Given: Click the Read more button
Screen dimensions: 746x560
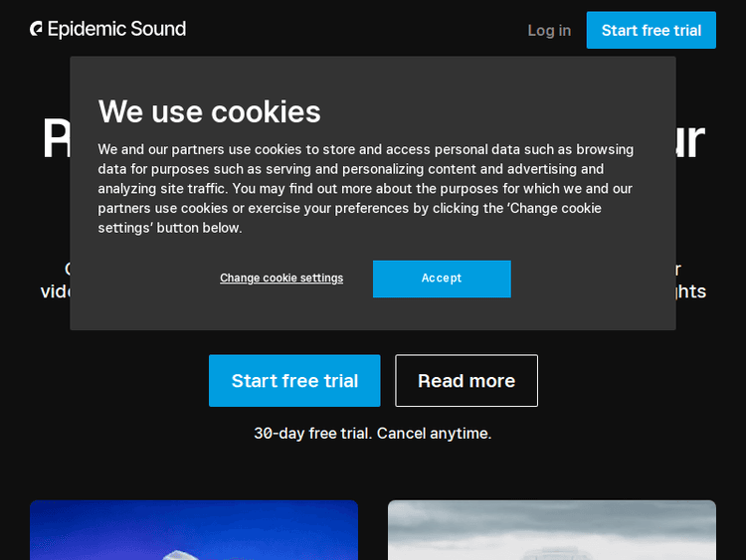Looking at the screenshot, I should tap(466, 381).
